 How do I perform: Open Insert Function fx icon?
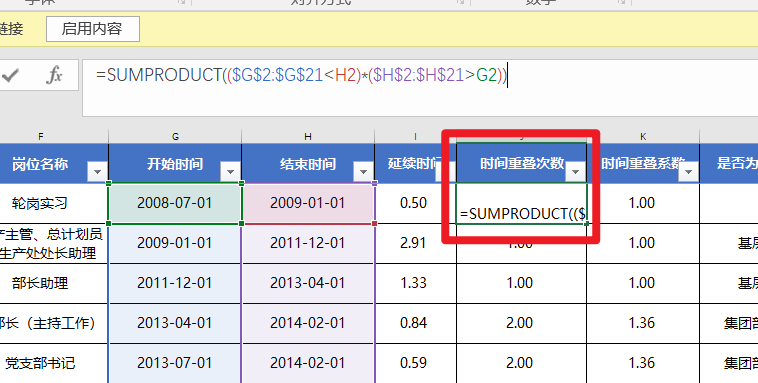point(54,75)
